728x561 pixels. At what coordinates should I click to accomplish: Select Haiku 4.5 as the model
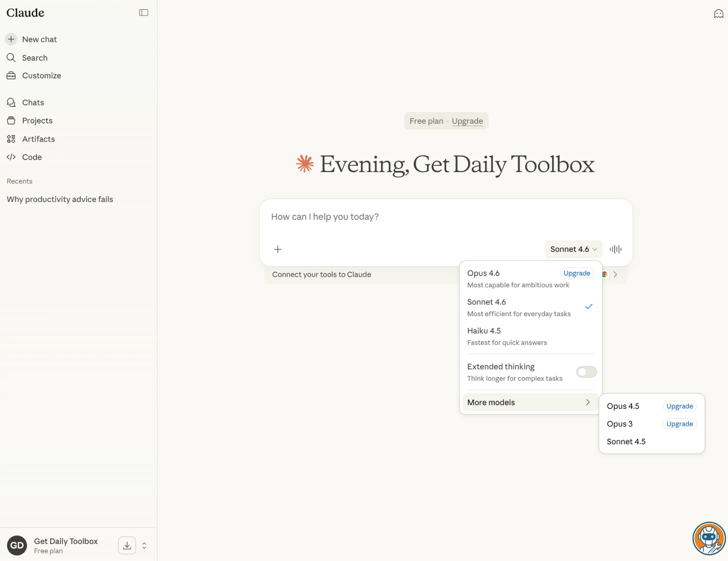coord(484,331)
